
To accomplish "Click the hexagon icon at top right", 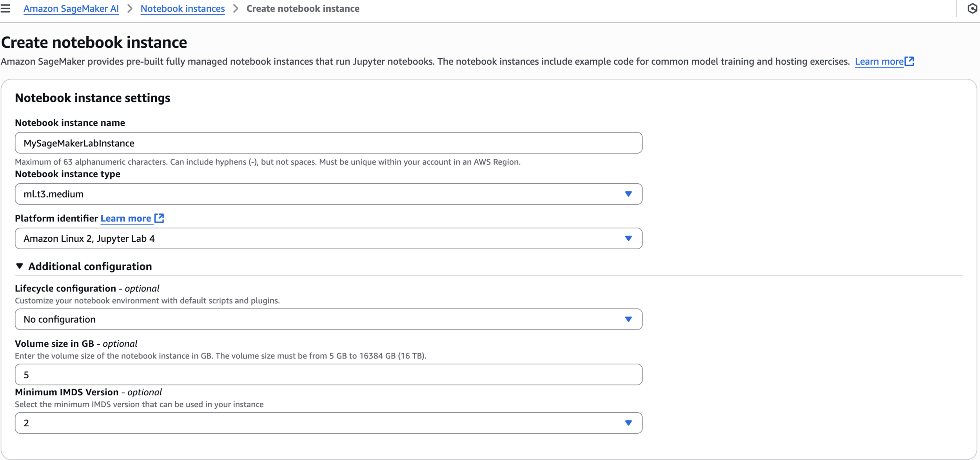I will [x=972, y=8].
